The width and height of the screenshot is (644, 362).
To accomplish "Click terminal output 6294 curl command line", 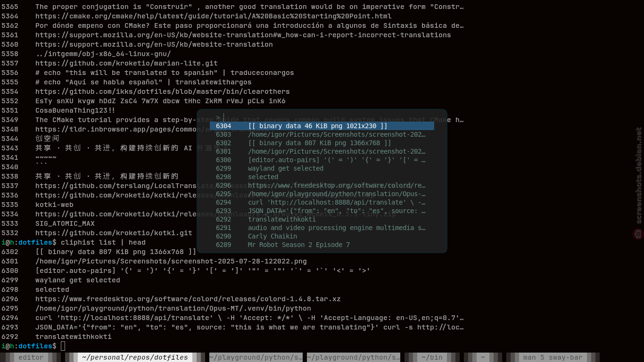I will 249,318.
